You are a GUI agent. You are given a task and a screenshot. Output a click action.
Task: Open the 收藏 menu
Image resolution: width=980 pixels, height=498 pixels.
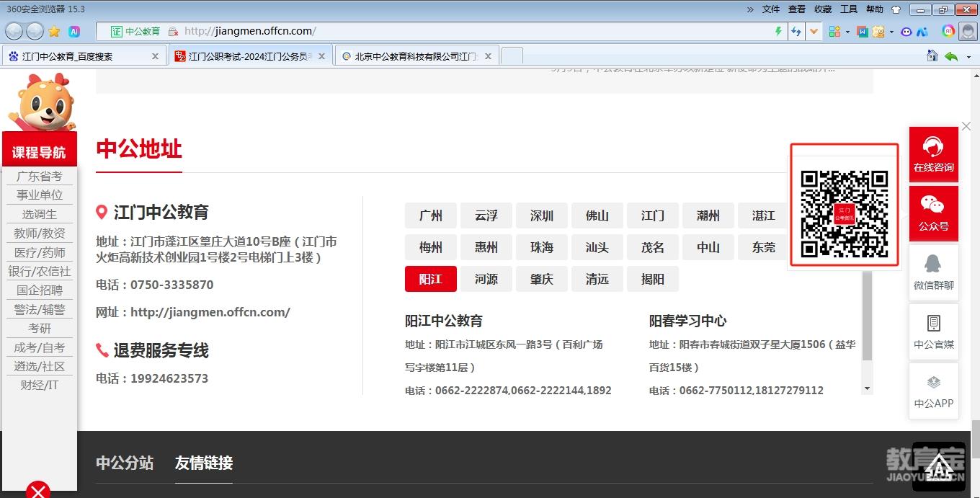point(823,9)
